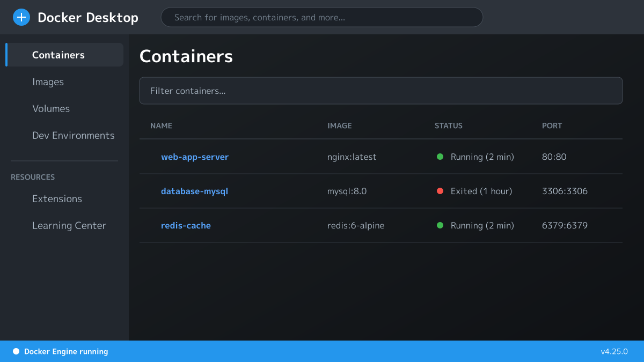Click the red status dot for database-mysql
The image size is (644, 362).
[440, 191]
